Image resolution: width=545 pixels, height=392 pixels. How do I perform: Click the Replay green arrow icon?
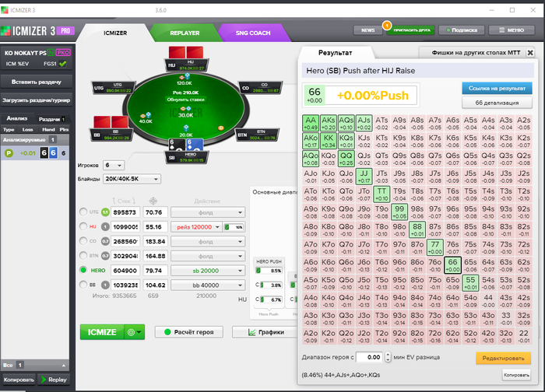[x=44, y=380]
